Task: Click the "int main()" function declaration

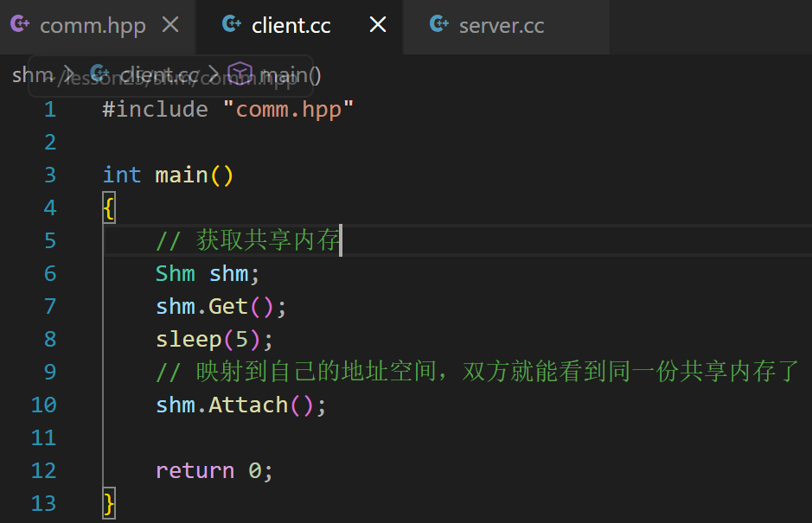Action: click(x=169, y=175)
